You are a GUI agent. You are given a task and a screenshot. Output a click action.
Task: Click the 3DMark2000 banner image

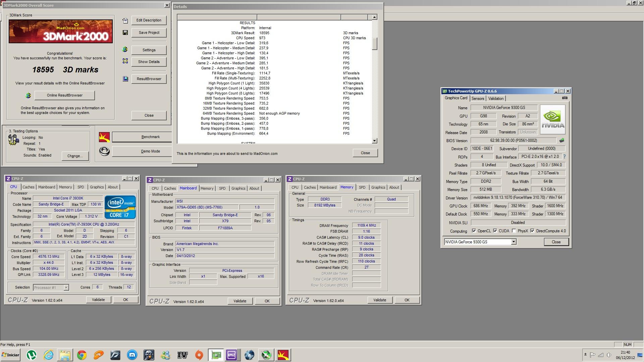[61, 32]
